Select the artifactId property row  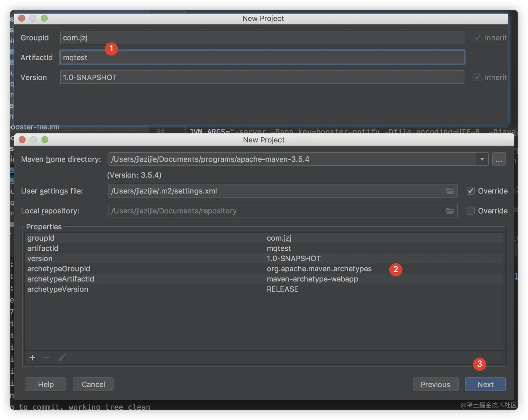(x=264, y=248)
